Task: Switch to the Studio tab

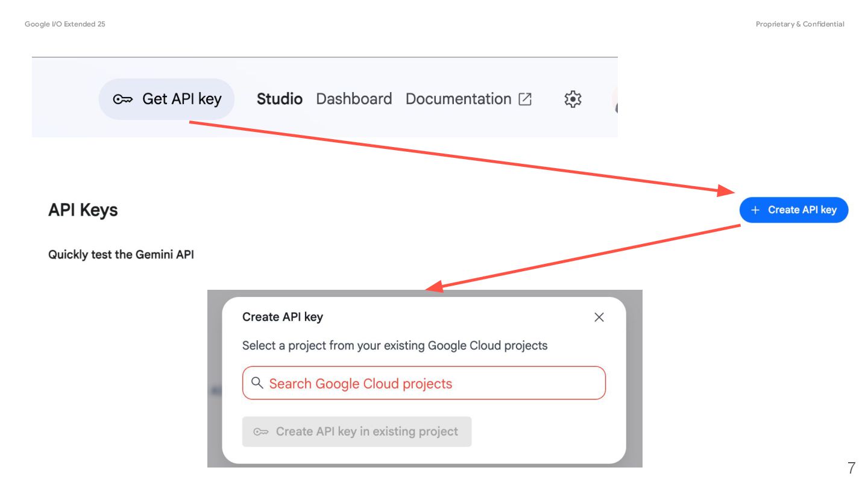Action: [x=280, y=99]
